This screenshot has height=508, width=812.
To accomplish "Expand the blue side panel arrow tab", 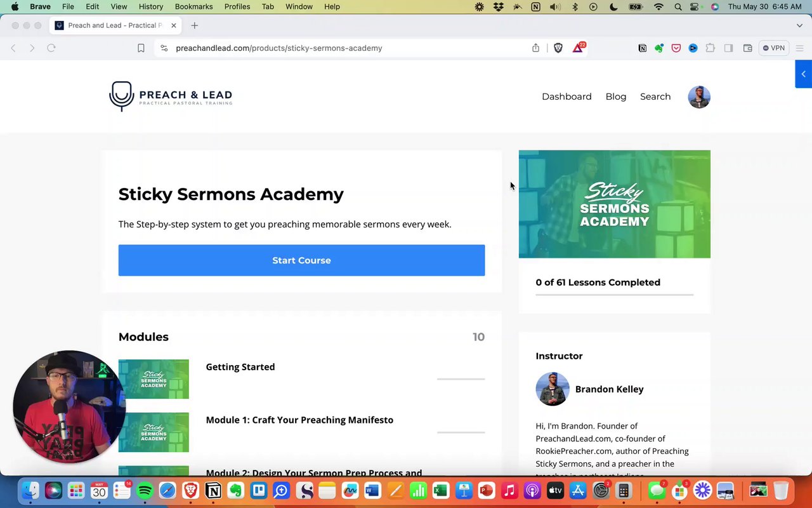I will [804, 74].
